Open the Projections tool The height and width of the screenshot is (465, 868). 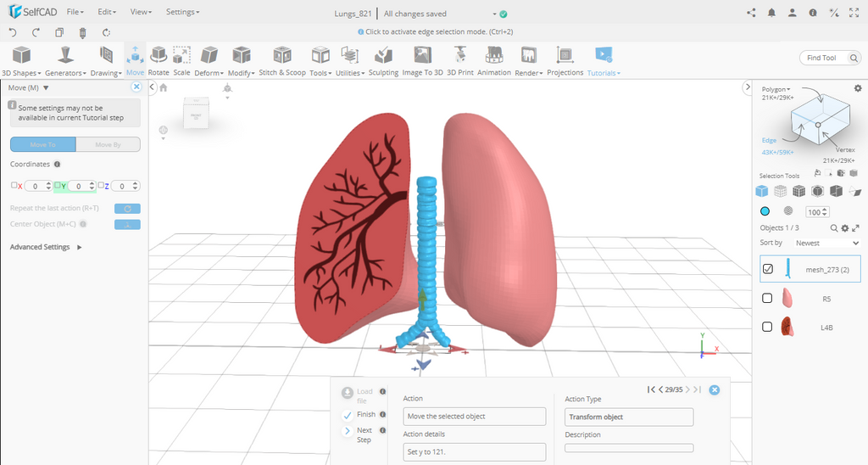565,59
